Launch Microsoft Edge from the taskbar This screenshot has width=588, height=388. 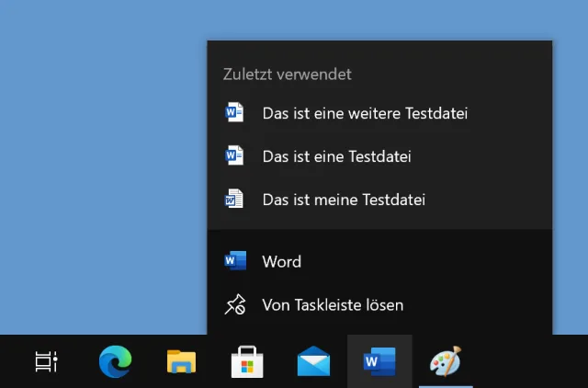pos(115,361)
